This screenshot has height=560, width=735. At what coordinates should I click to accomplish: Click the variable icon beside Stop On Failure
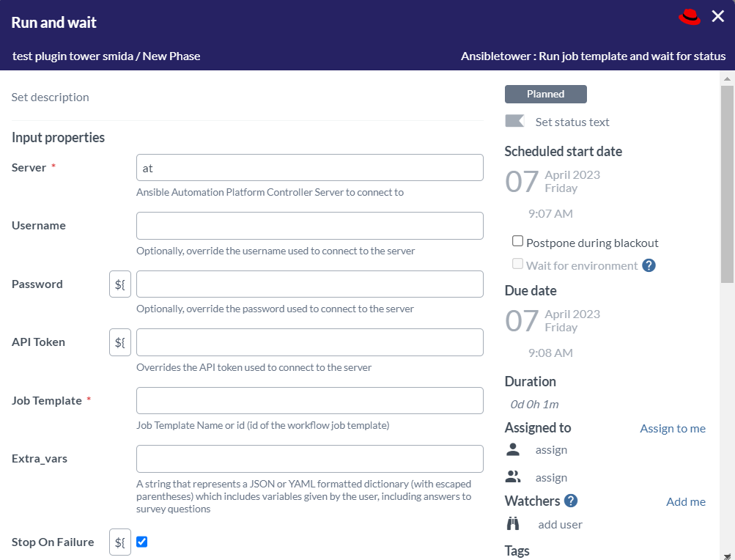coord(120,542)
